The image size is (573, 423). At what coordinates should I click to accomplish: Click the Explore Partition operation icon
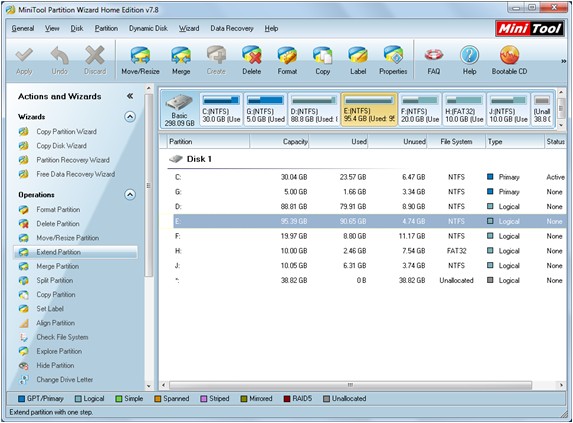[x=24, y=351]
